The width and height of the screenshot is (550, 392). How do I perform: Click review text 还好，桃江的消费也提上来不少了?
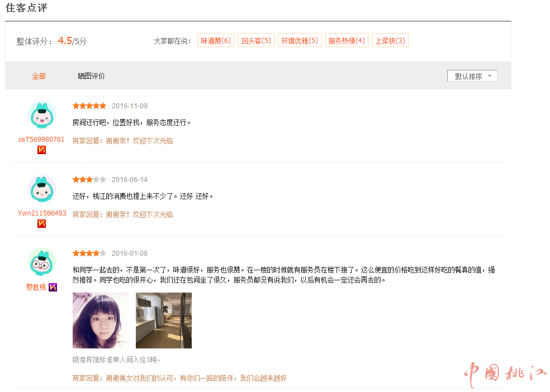[143, 196]
